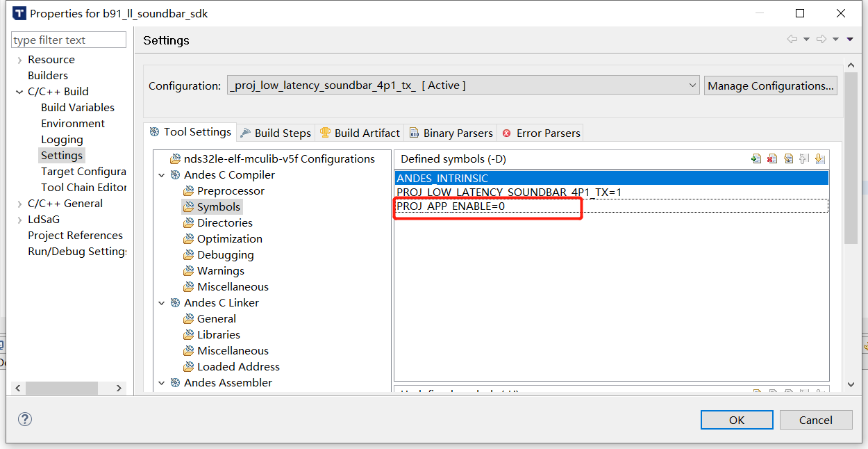Click the forward navigation arrow
Viewport: 868px width, 449px height.
(x=822, y=40)
